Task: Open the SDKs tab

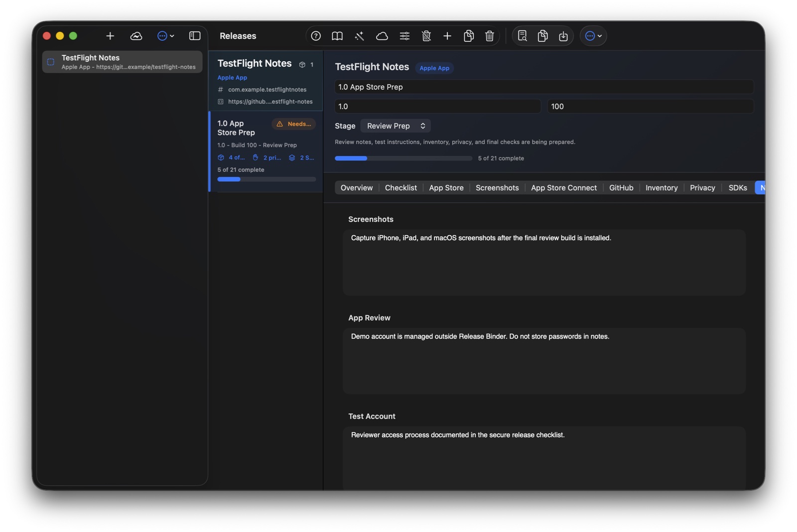Action: pyautogui.click(x=738, y=188)
